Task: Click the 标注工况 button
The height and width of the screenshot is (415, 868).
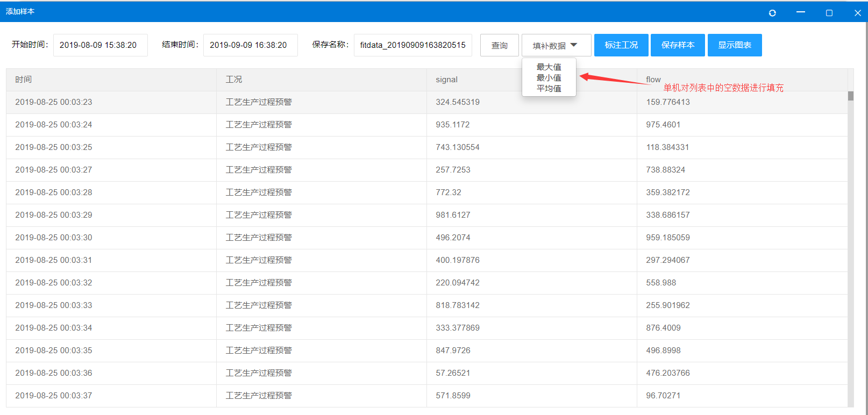Action: (621, 45)
